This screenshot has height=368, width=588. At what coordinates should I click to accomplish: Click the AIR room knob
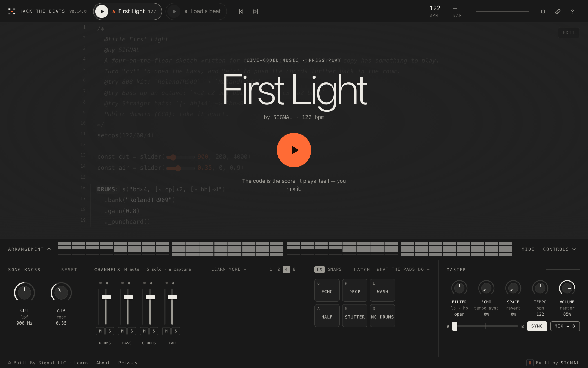click(x=61, y=292)
